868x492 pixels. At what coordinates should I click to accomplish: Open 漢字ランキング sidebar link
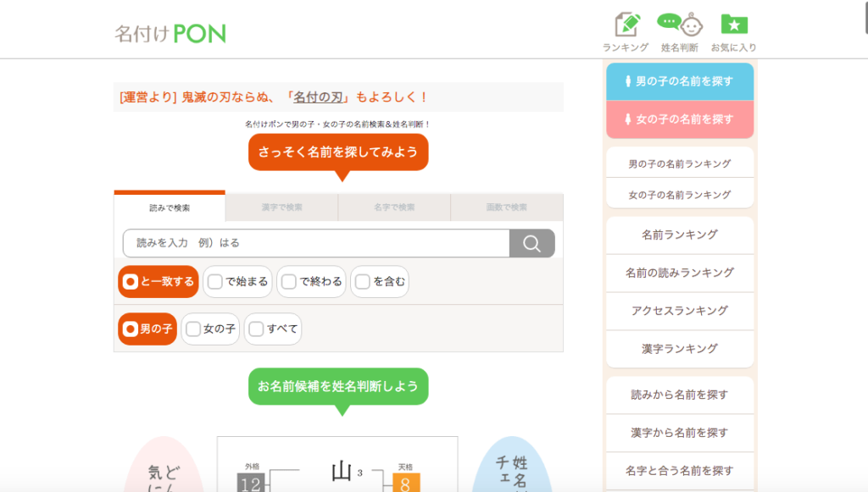click(x=679, y=349)
